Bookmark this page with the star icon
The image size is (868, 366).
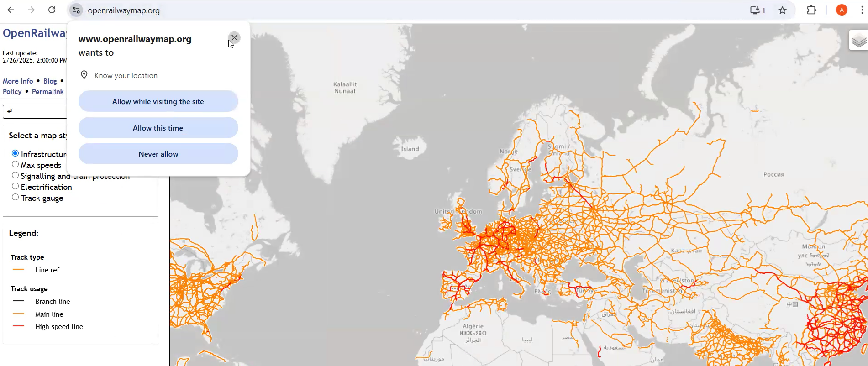click(783, 10)
